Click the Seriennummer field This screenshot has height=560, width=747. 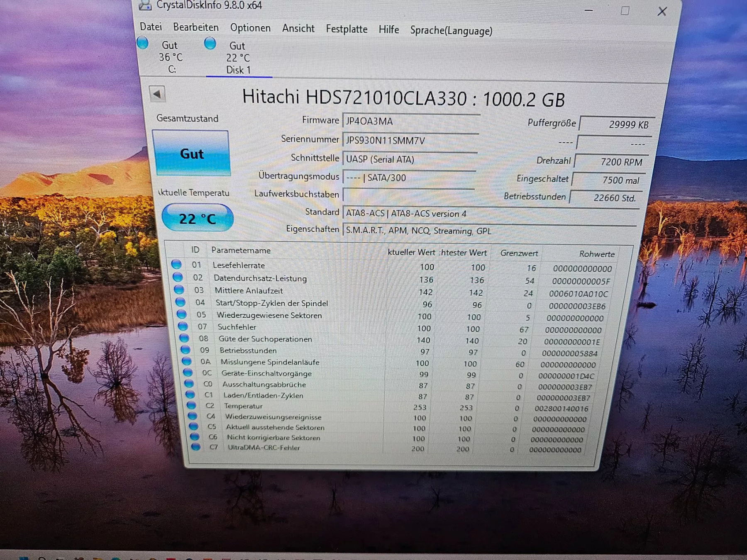tap(410, 140)
